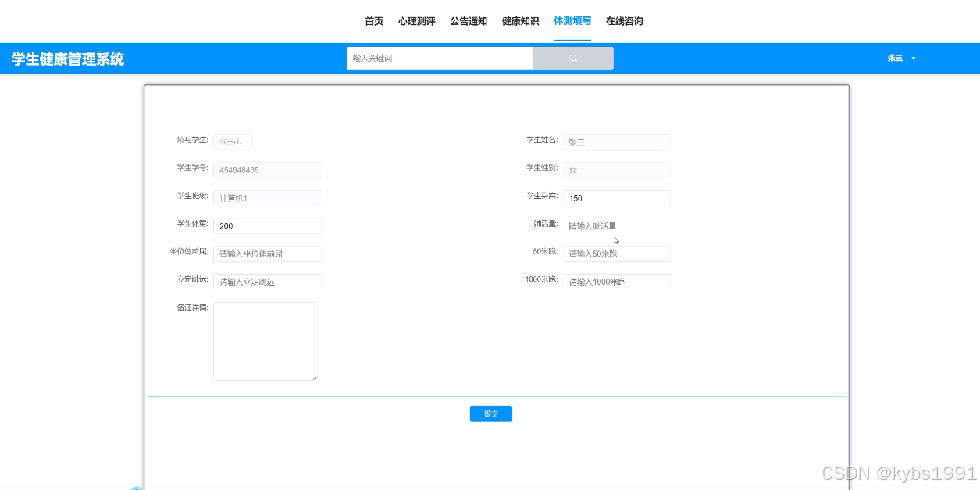Focus the 1000米跑 input field
Screen dimensions: 980x490
[616, 282]
